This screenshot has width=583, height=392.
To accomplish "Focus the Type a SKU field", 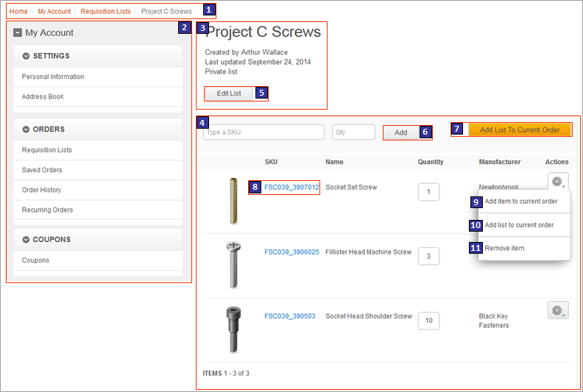I will coord(264,132).
